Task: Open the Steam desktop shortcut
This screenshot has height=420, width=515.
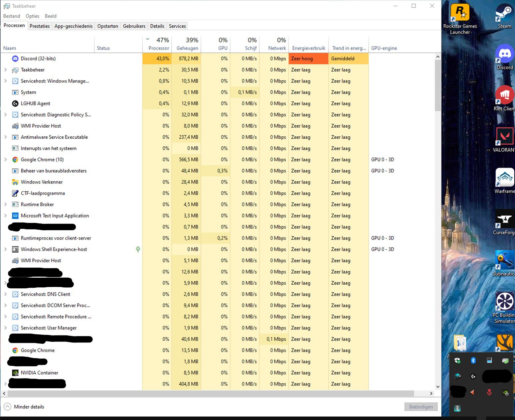Action: pos(505,16)
